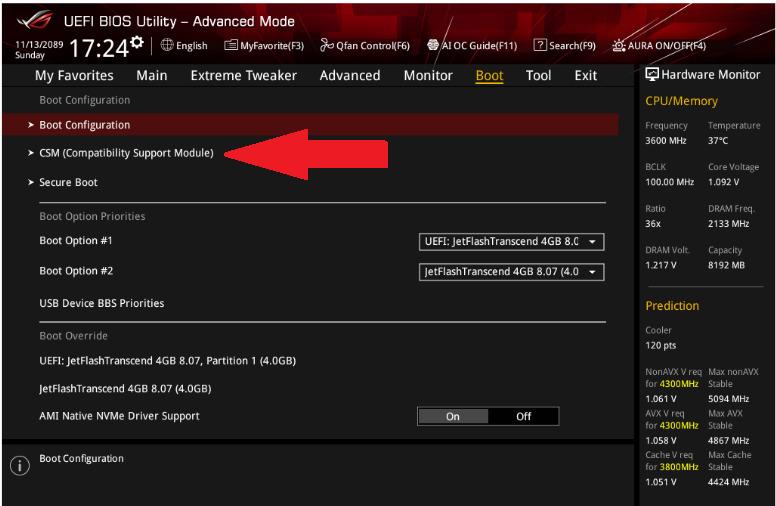Launch AI OC Guide(F11)

click(x=479, y=46)
